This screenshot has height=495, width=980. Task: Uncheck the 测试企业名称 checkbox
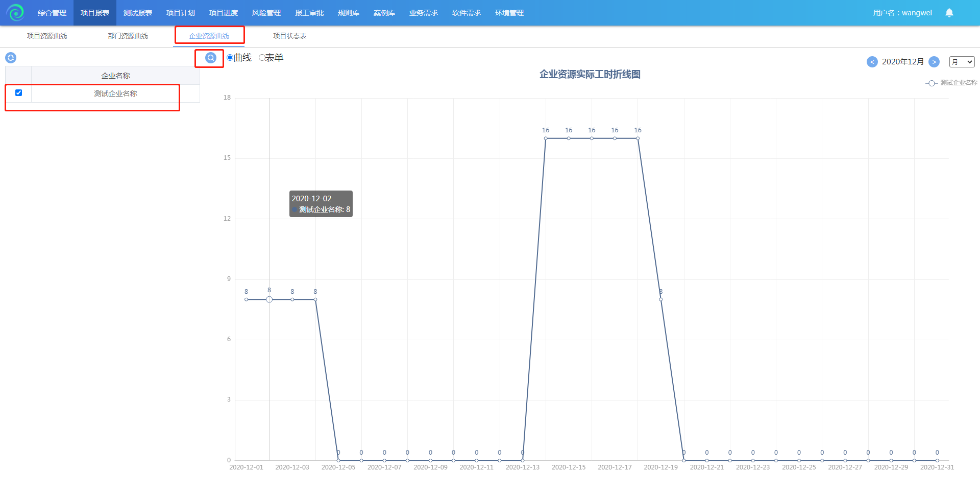pos(19,93)
